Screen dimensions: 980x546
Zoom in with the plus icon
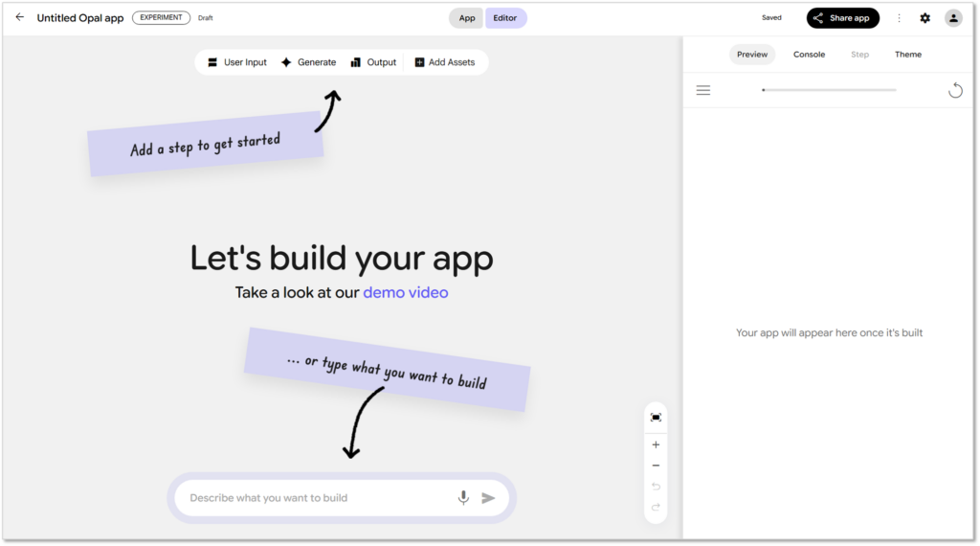click(656, 444)
